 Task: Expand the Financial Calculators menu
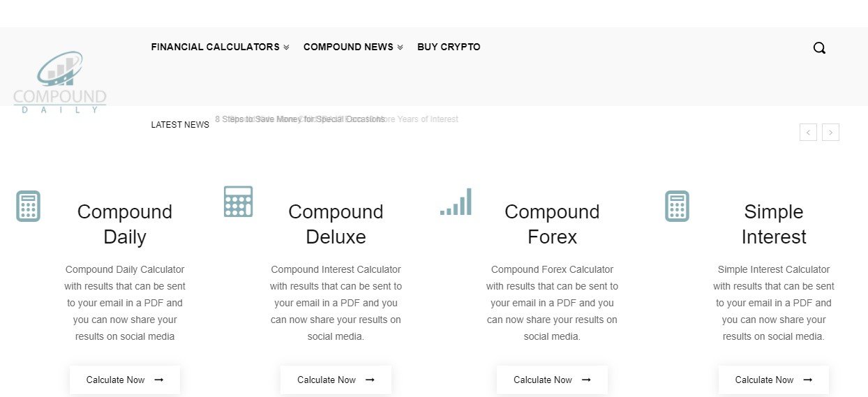click(x=220, y=47)
